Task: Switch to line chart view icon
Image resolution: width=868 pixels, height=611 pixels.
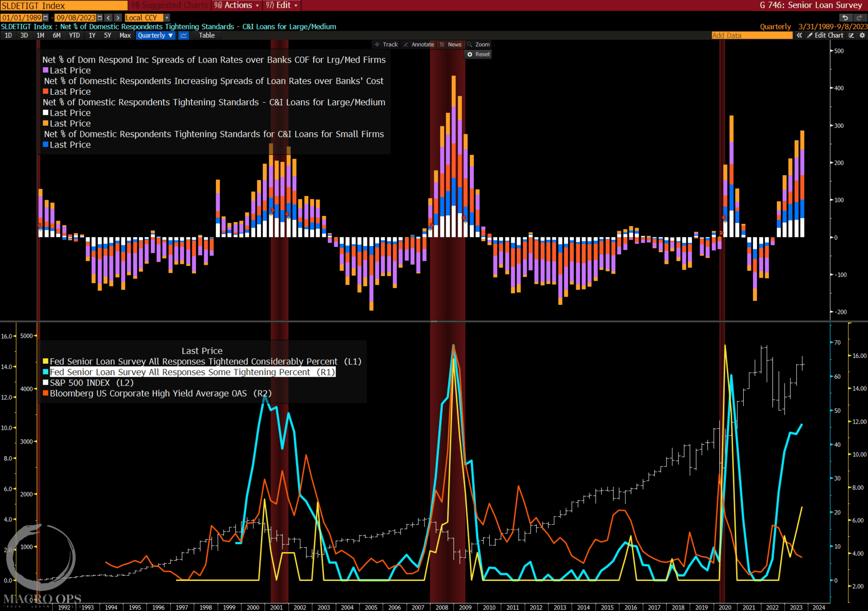Action: click(x=184, y=36)
